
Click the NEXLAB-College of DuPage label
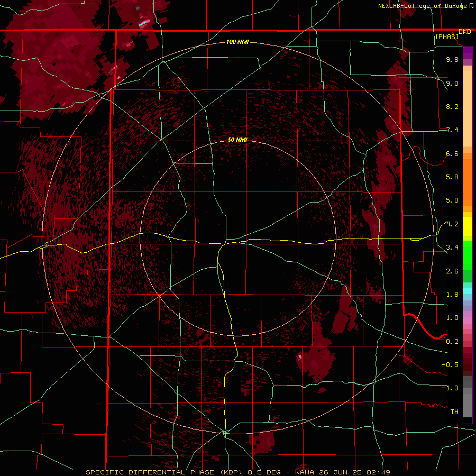(x=422, y=6)
